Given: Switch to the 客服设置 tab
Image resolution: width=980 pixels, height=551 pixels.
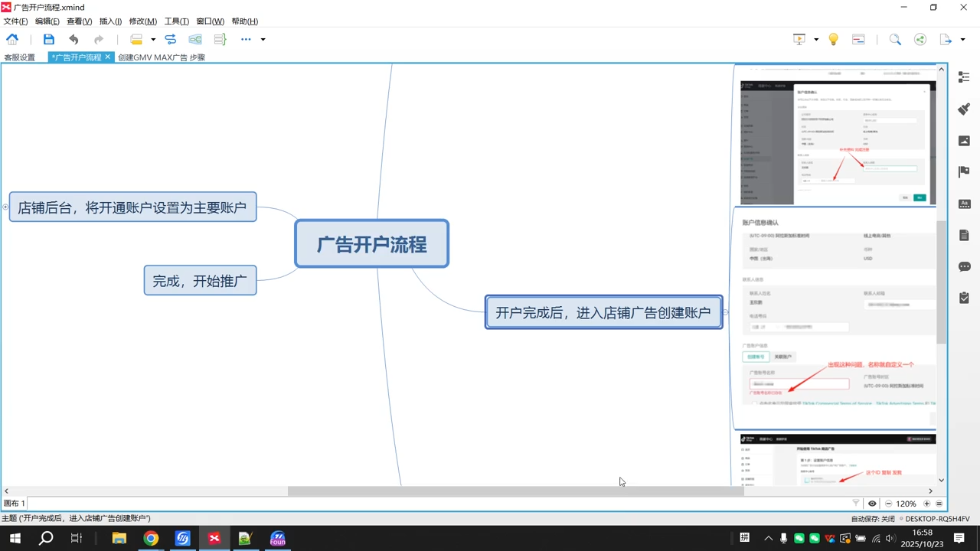Looking at the screenshot, I should (x=20, y=57).
